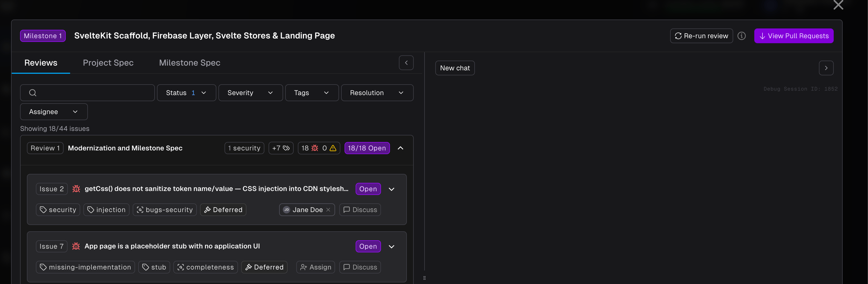868x284 pixels.
Task: Click the Issue 2 label
Action: point(51,189)
